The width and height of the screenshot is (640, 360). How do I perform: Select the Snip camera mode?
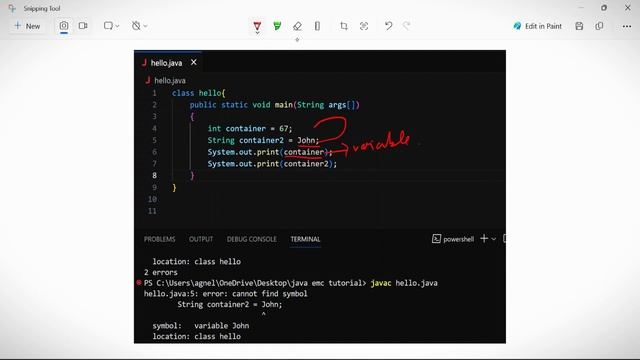coord(64,26)
